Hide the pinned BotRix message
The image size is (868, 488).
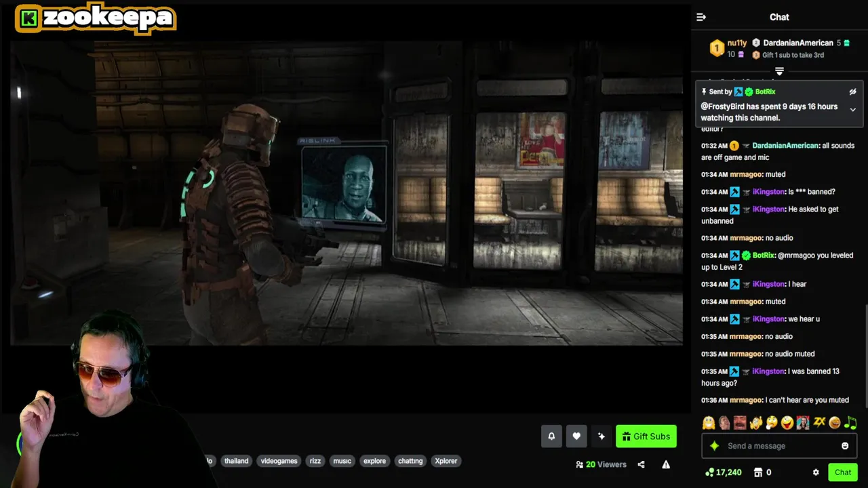point(853,91)
